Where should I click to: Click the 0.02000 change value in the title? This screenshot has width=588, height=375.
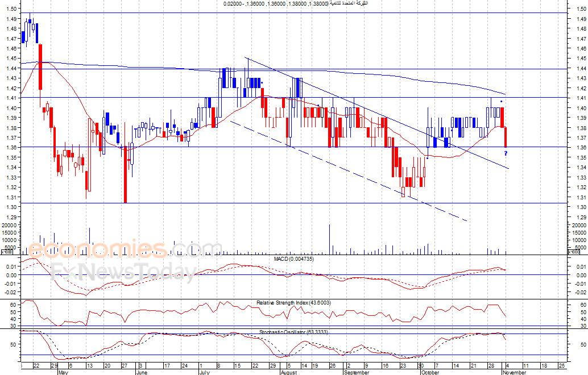coord(233,3)
